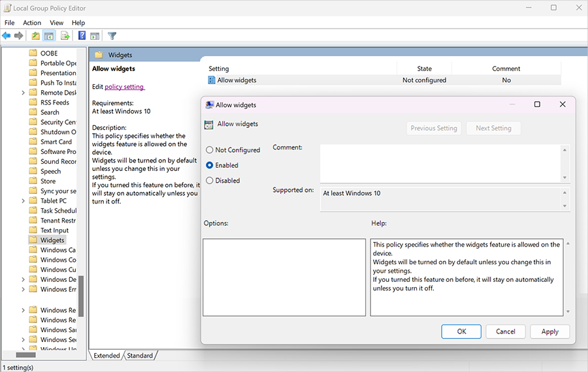
Task: Expand the Remote Desktop tree node
Action: [x=24, y=93]
